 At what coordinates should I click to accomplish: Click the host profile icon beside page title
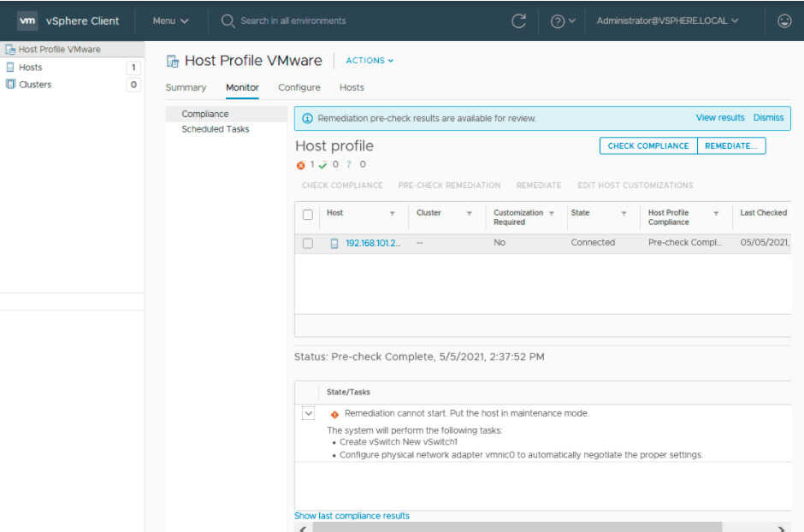[173, 62]
